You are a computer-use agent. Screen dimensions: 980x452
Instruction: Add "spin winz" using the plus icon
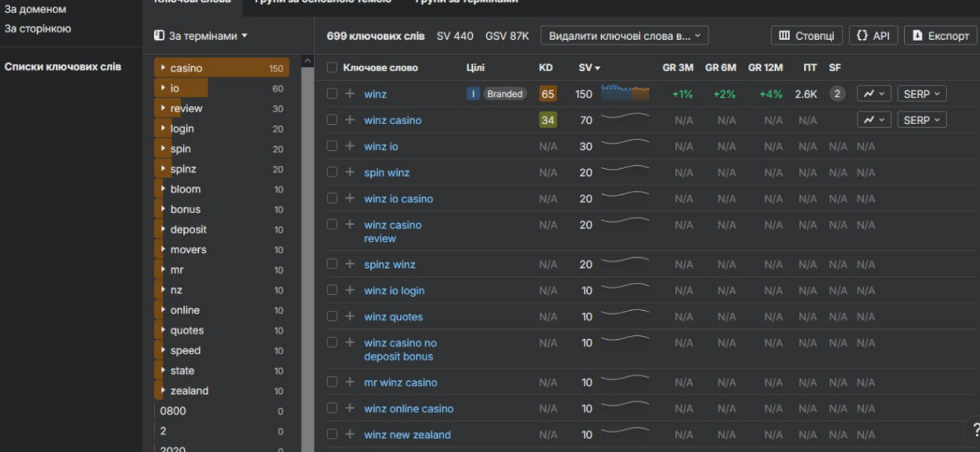click(x=350, y=172)
